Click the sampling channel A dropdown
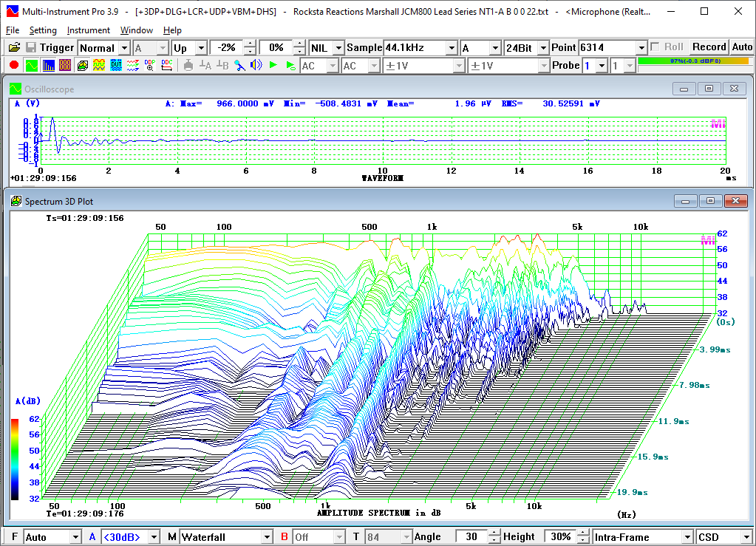Image resolution: width=756 pixels, height=546 pixels. coord(481,48)
